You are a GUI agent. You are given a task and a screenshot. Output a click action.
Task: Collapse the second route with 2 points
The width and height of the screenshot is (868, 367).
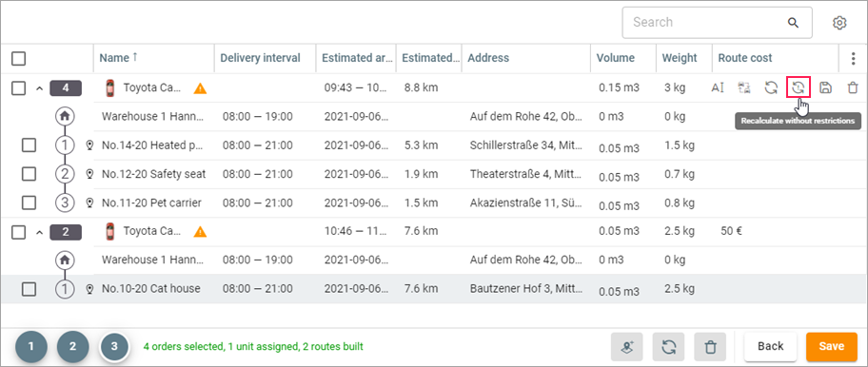[x=39, y=232]
